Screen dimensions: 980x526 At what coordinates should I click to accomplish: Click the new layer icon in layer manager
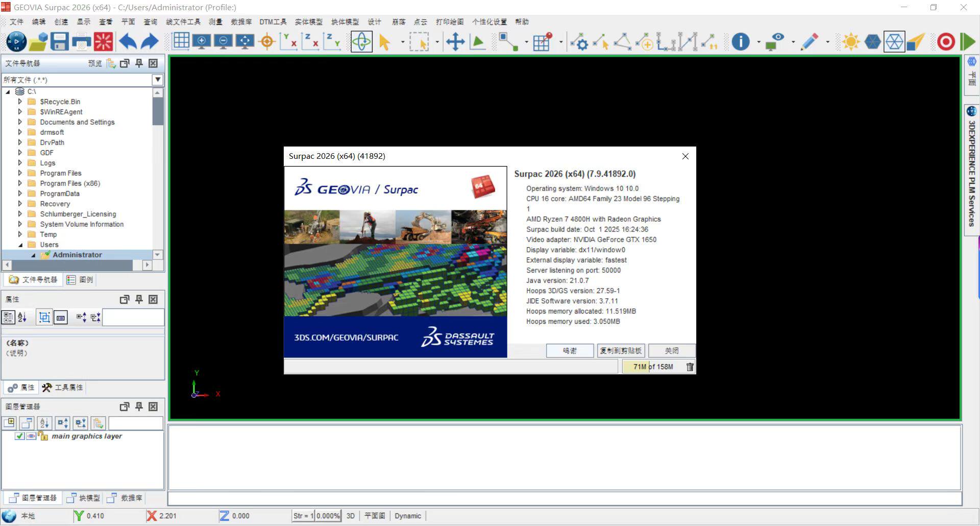tap(9, 423)
